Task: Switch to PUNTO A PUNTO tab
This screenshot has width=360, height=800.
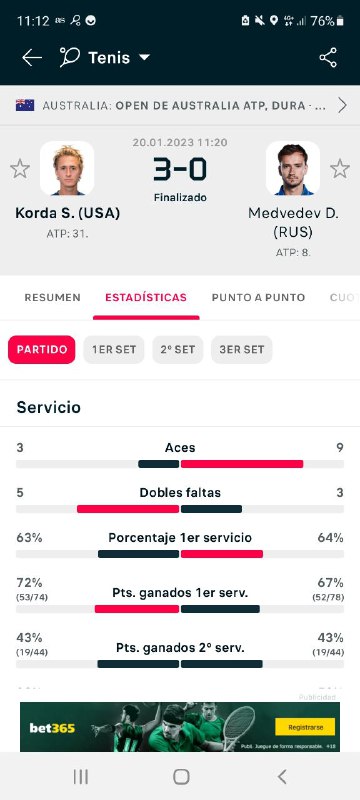Action: pyautogui.click(x=259, y=297)
